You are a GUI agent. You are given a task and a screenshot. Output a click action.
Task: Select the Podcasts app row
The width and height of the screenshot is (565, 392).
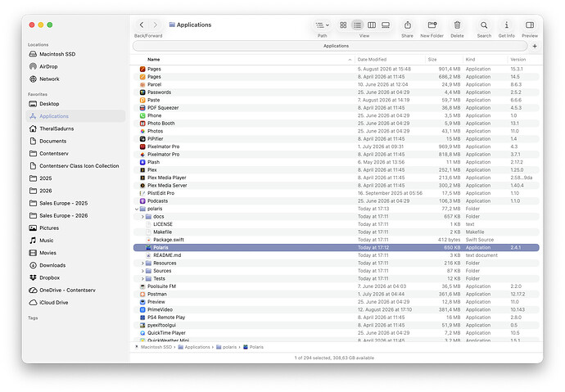(x=337, y=201)
